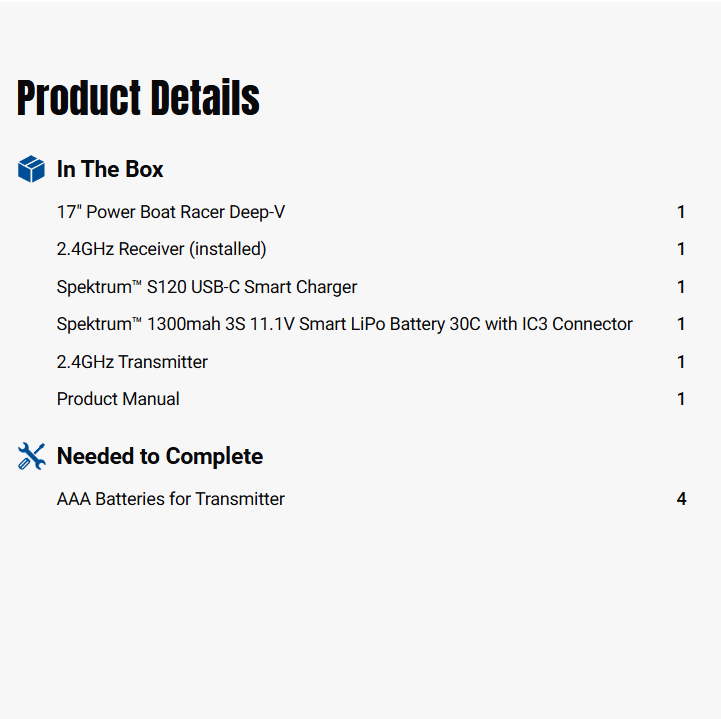Click the 2.4GHz Transmitter item

132,362
